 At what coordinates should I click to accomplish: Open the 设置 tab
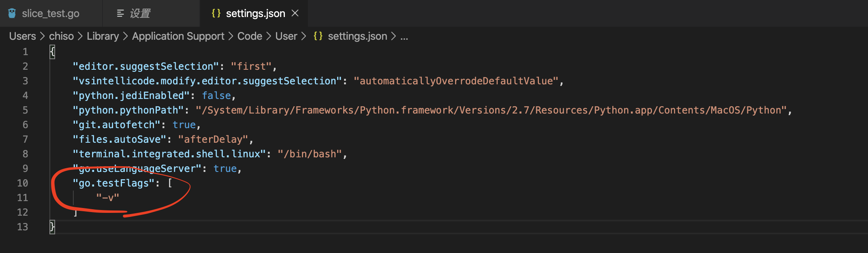140,13
